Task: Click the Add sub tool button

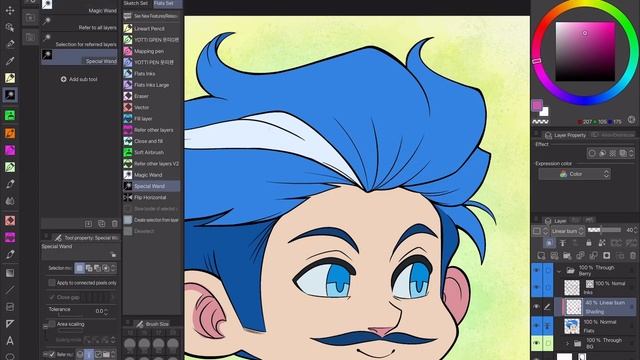Action: tap(79, 79)
